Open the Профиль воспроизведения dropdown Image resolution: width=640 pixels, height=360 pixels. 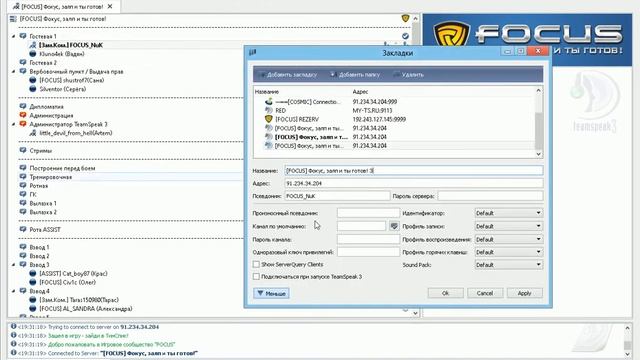point(509,239)
